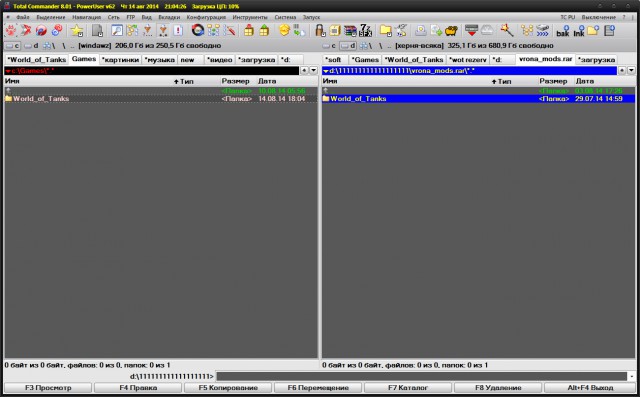
Task: Switch to left *музыка tab
Action: [x=160, y=60]
